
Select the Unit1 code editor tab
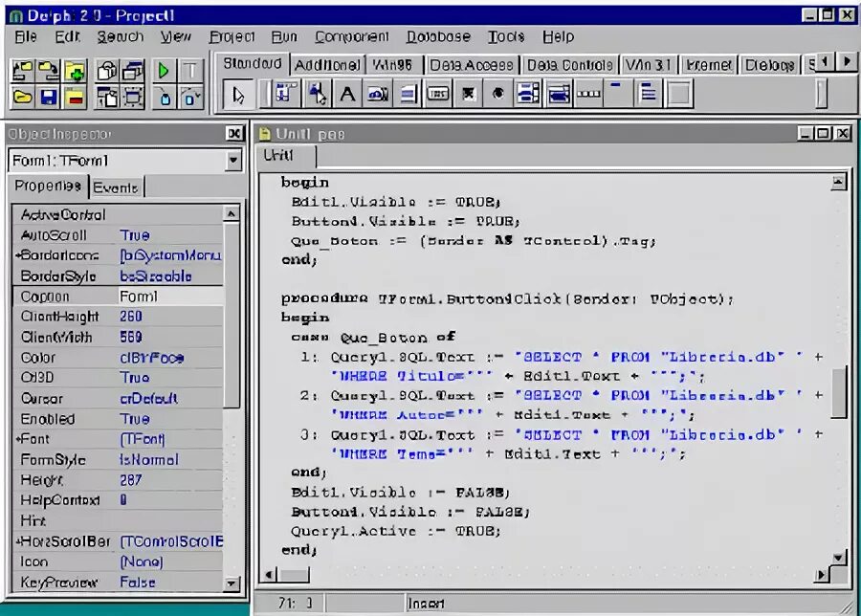pyautogui.click(x=285, y=155)
